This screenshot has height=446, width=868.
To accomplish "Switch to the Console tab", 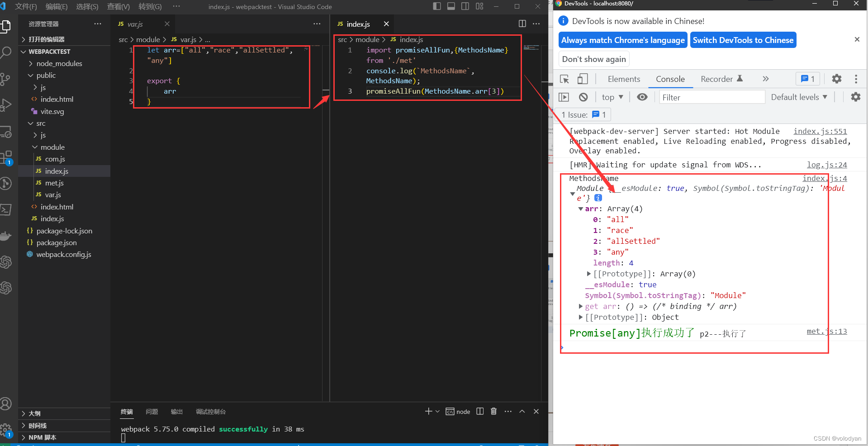I will coord(670,79).
